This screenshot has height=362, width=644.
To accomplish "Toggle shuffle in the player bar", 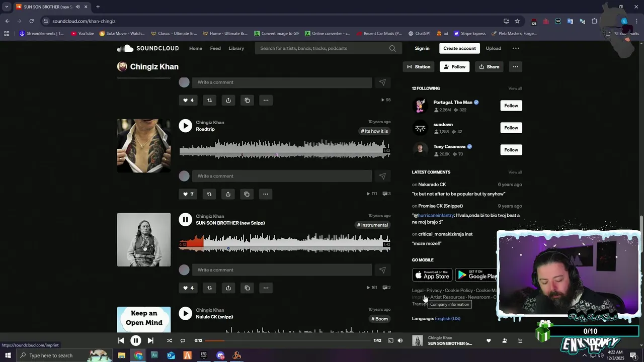I will click(169, 340).
